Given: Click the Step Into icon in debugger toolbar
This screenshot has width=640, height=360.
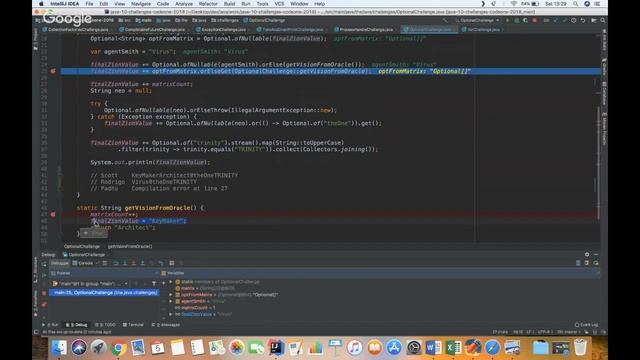Looking at the screenshot, I should pyautogui.click(x=125, y=263).
